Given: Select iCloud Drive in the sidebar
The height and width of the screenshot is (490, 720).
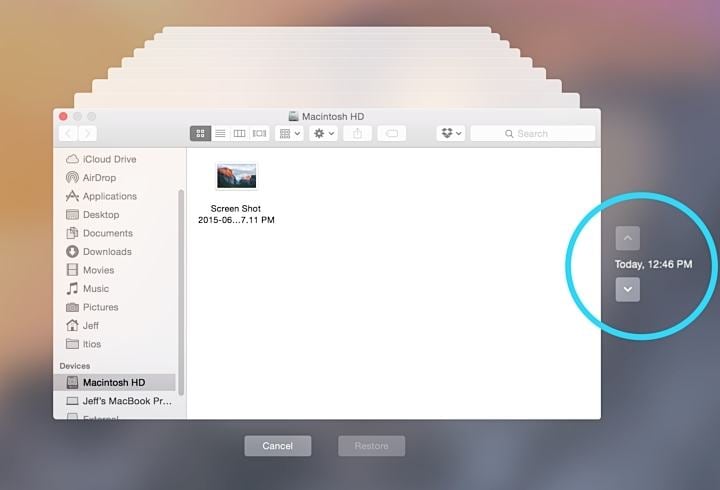Looking at the screenshot, I should click(x=101, y=159).
